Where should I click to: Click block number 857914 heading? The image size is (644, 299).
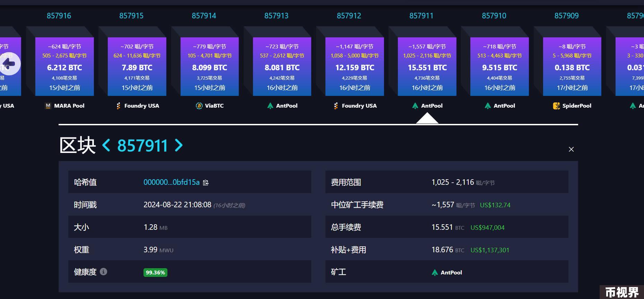pos(204,16)
